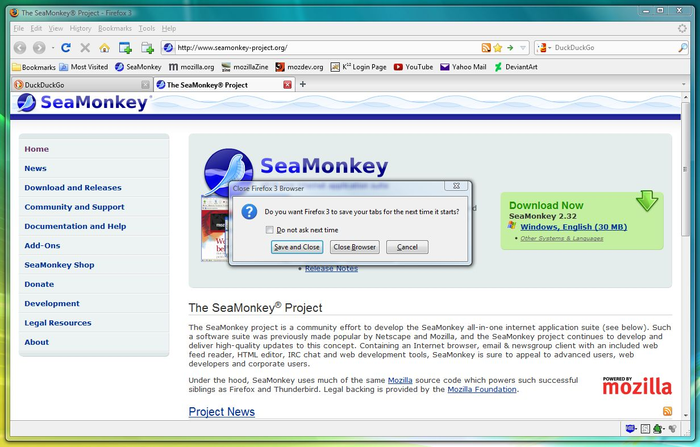Open the address bar history dropdown
The image size is (700, 447).
[523, 47]
